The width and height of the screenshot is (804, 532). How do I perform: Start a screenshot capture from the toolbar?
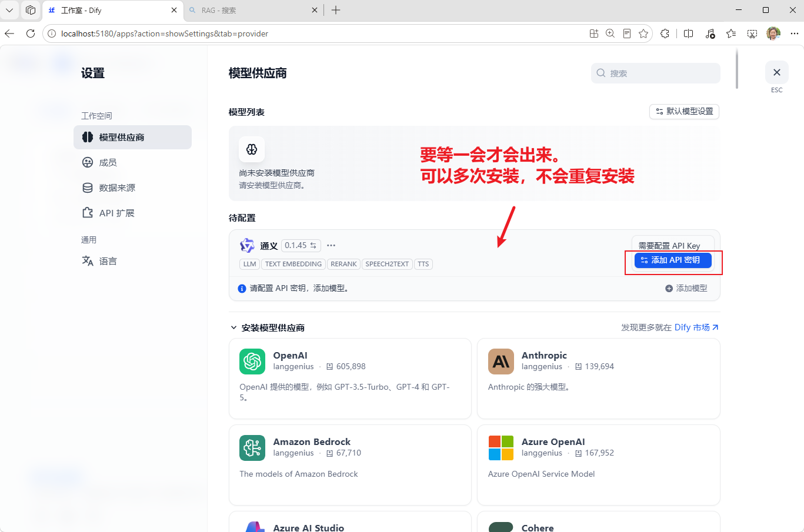(752, 34)
